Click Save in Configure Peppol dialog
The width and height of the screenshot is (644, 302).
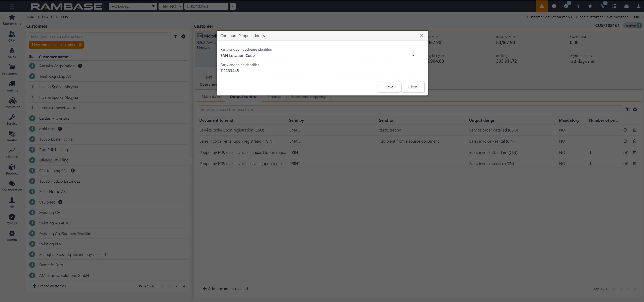389,87
